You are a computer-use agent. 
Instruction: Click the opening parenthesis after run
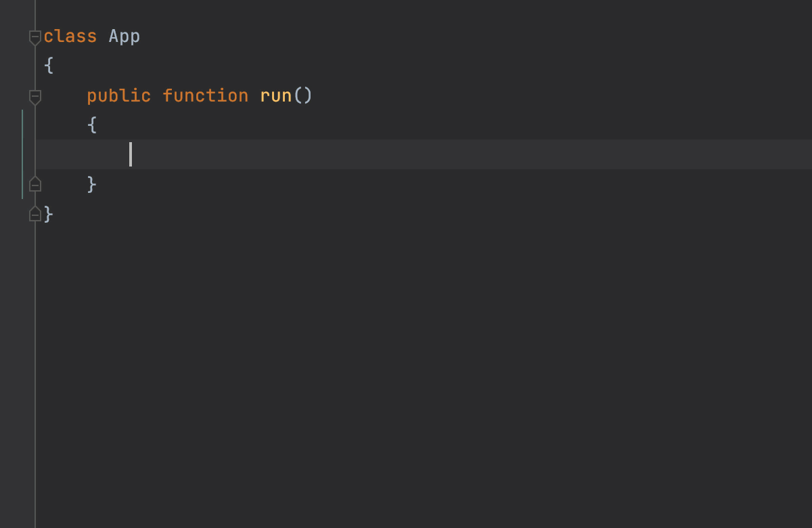coord(298,96)
